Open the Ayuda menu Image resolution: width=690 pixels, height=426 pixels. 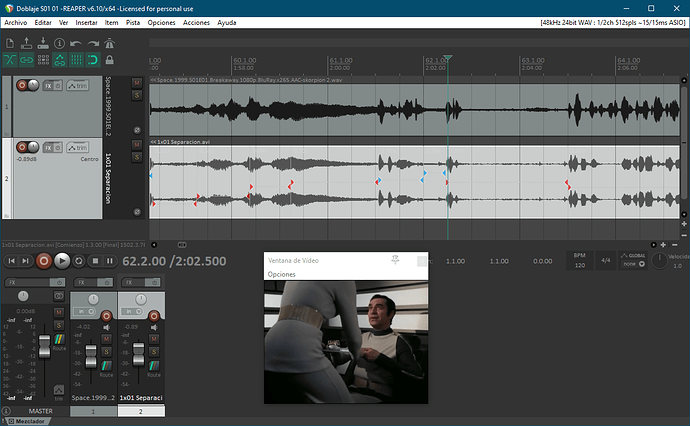(x=227, y=22)
